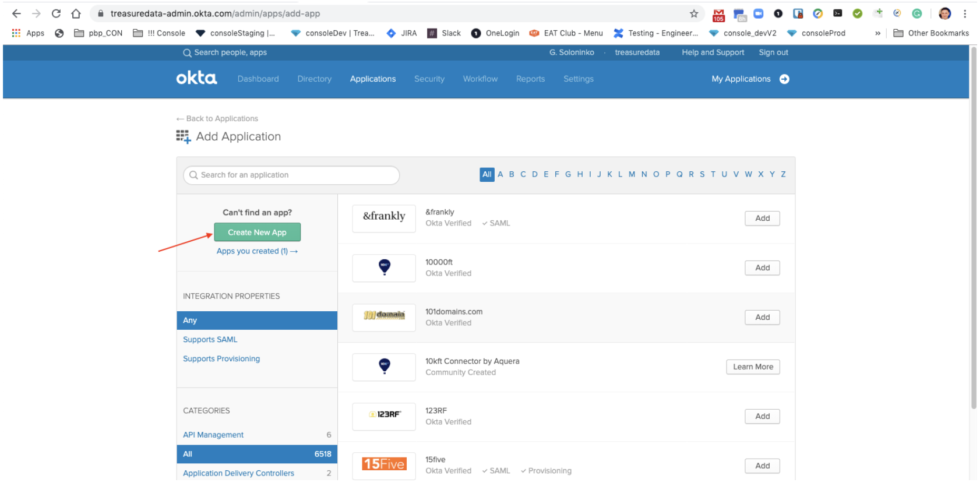Add the &frankly application
Image resolution: width=980 pixels, height=486 pixels.
[762, 219]
